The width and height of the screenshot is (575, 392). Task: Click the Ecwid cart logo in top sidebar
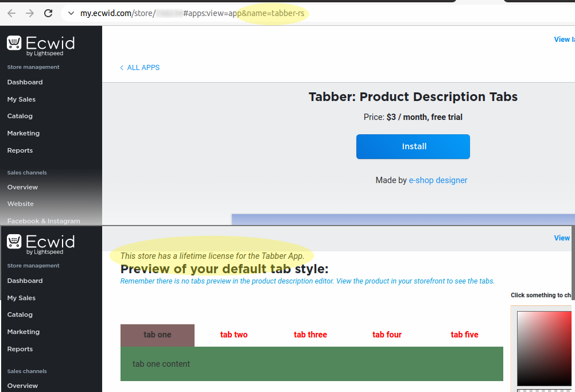pos(14,43)
